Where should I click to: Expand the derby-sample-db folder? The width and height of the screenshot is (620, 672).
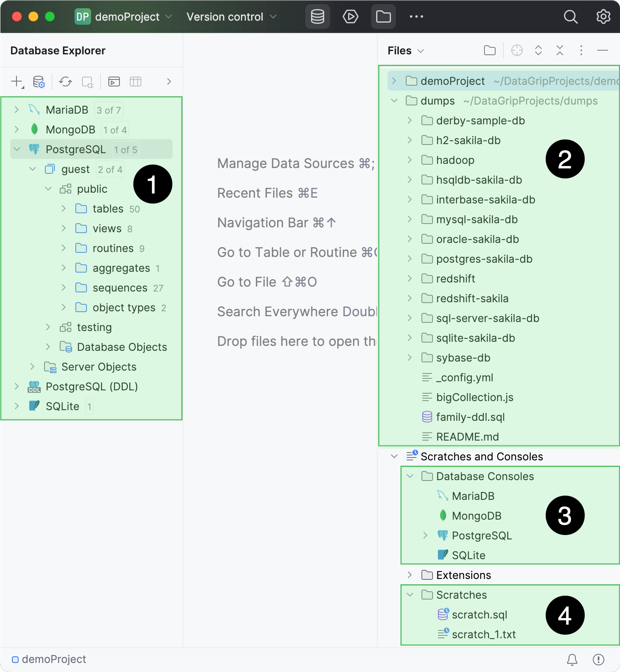[x=409, y=120]
